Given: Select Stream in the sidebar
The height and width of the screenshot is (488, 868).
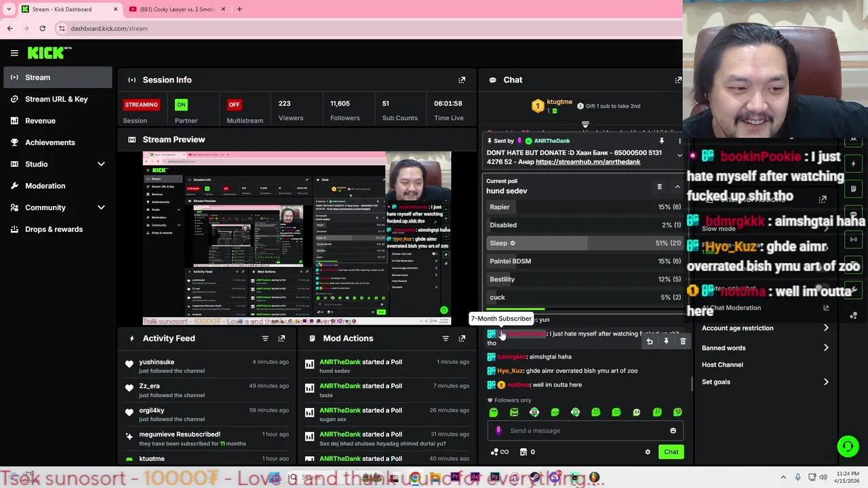Looking at the screenshot, I should pyautogui.click(x=58, y=77).
